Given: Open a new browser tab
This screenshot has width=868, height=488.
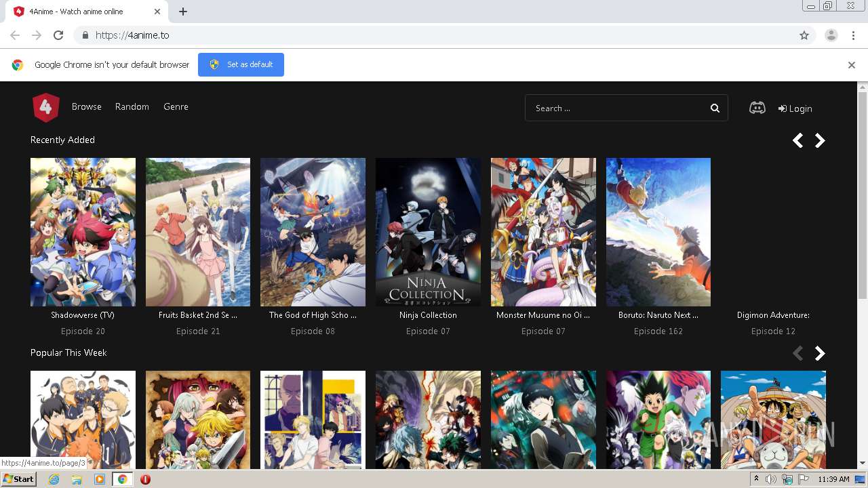Looking at the screenshot, I should pos(183,12).
